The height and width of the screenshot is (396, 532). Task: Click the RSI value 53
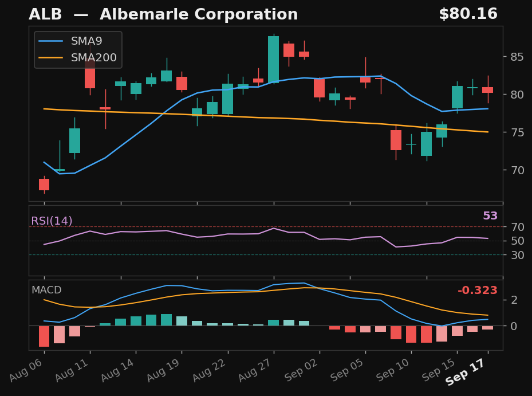click(490, 215)
